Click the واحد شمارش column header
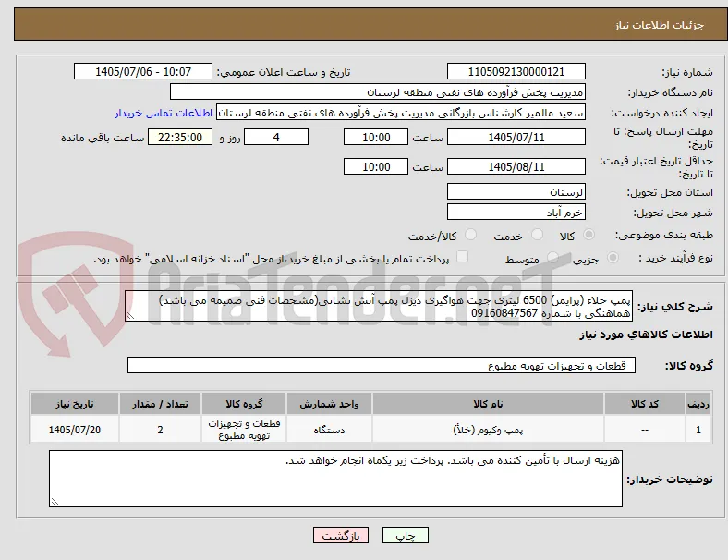Image resolution: width=728 pixels, height=560 pixels. point(329,404)
